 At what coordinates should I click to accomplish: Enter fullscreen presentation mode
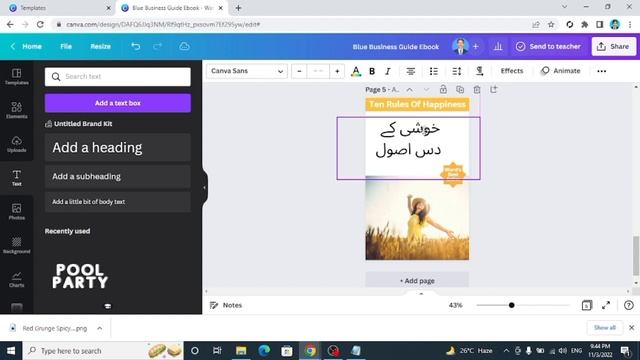606,305
